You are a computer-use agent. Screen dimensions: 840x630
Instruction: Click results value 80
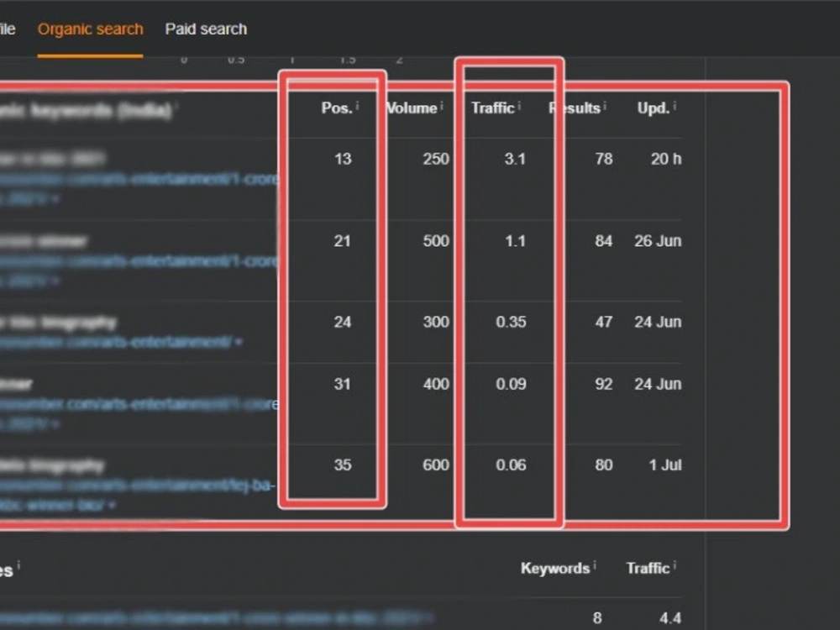point(604,465)
